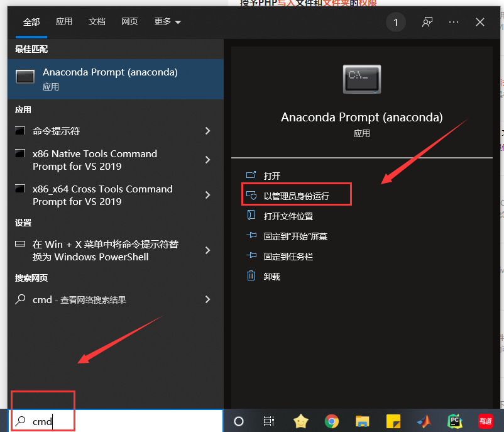The width and height of the screenshot is (504, 432).
Task: Open Sticky Notes from the taskbar
Action: 393,421
